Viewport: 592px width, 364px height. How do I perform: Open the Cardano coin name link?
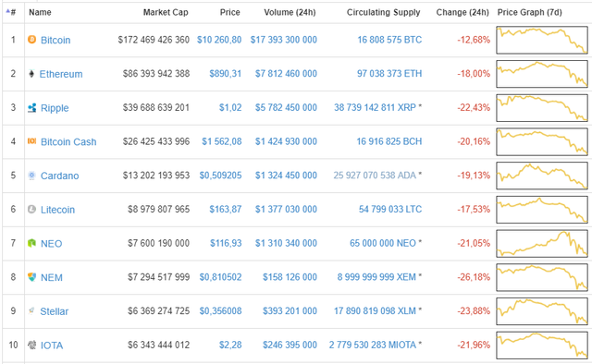click(59, 176)
